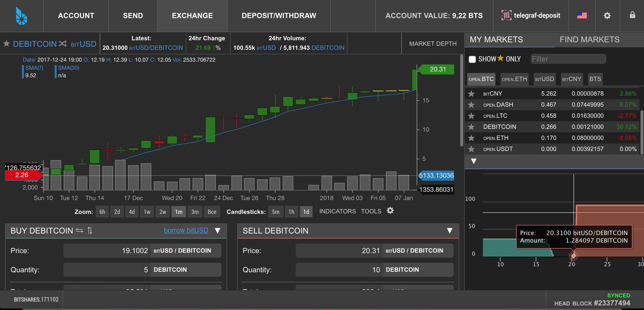The width and height of the screenshot is (644, 310).
Task: Favorite the DEBITCOIN/bitUSD market header star
Action: (7, 43)
